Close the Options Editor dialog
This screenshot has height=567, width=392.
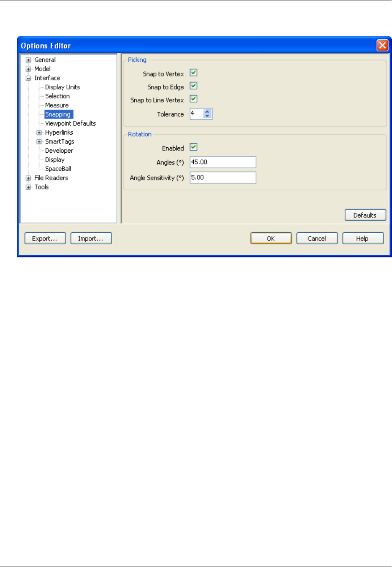382,45
